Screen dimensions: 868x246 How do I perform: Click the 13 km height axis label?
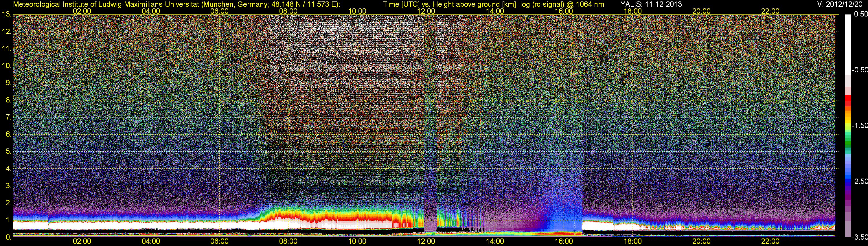tap(6, 14)
